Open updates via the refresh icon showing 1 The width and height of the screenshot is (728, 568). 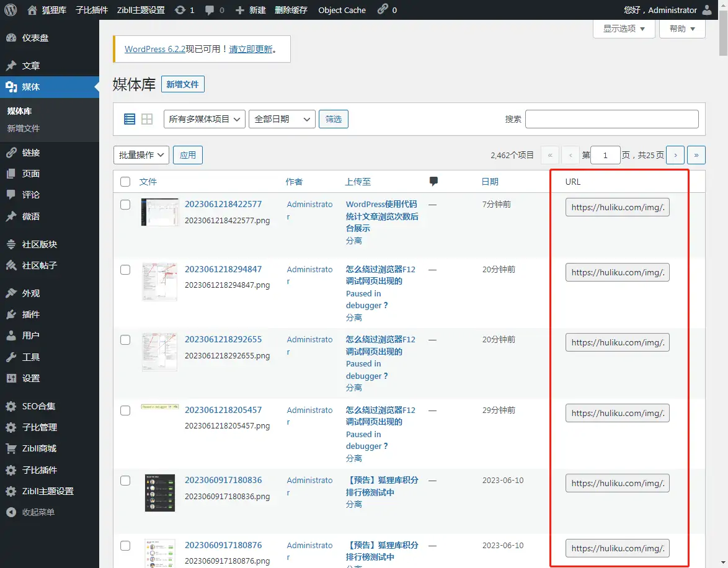180,9
